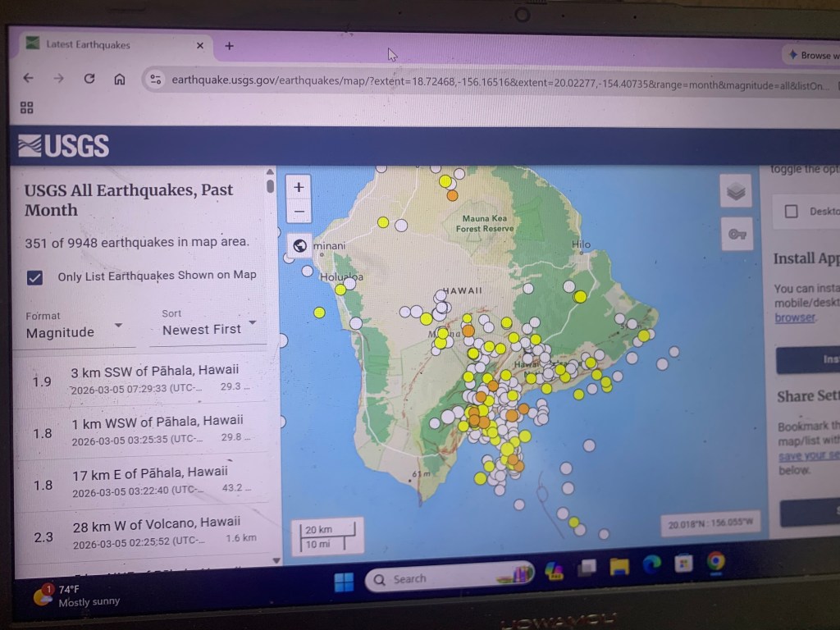
Task: Zoom out on the earthquake map
Action: [299, 212]
